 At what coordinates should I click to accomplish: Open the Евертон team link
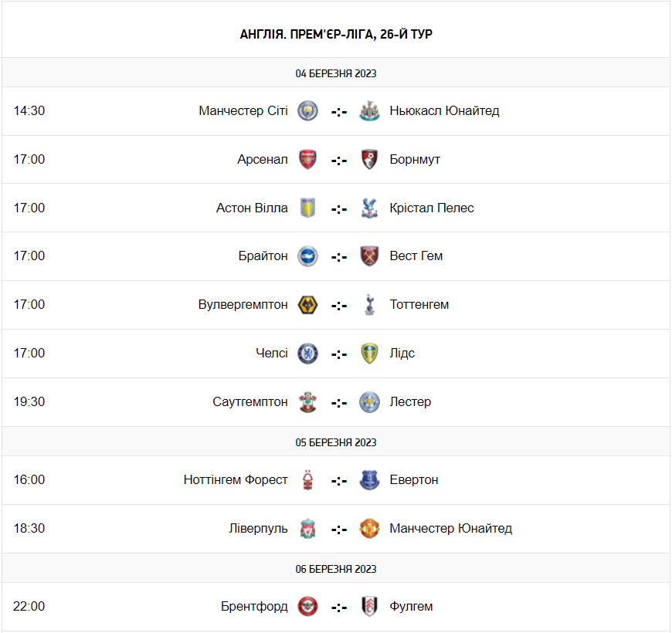[414, 480]
